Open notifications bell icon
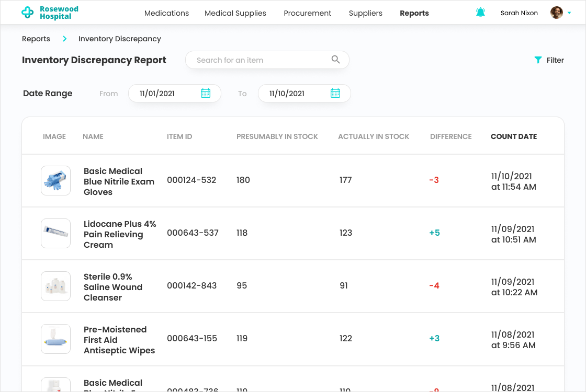This screenshot has width=586, height=392. coord(480,13)
